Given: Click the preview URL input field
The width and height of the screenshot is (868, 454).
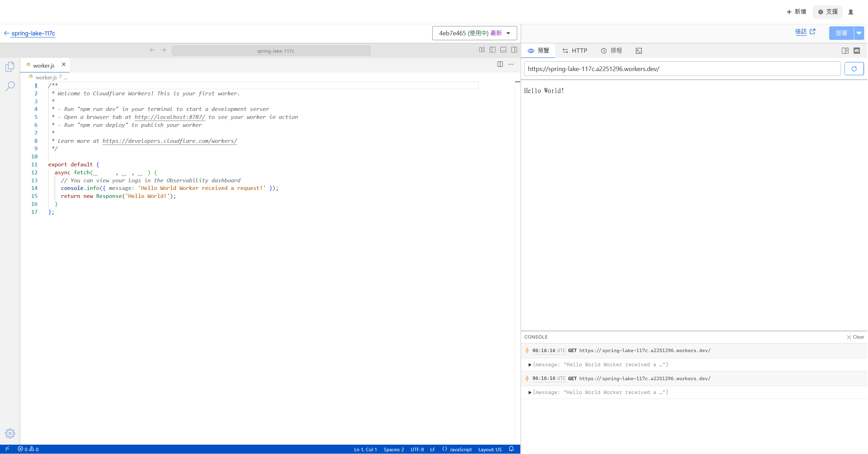Looking at the screenshot, I should (682, 69).
